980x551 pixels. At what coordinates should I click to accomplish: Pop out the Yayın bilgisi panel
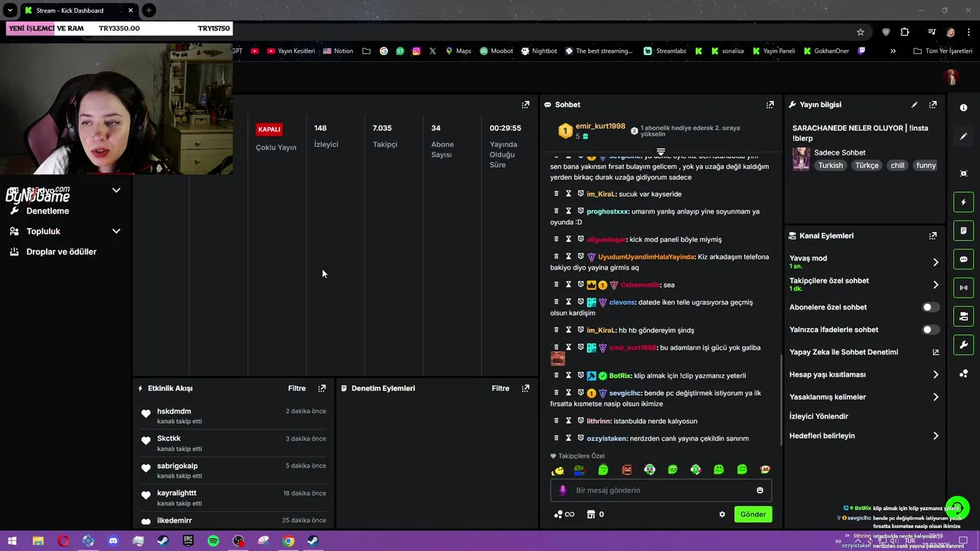pos(933,104)
